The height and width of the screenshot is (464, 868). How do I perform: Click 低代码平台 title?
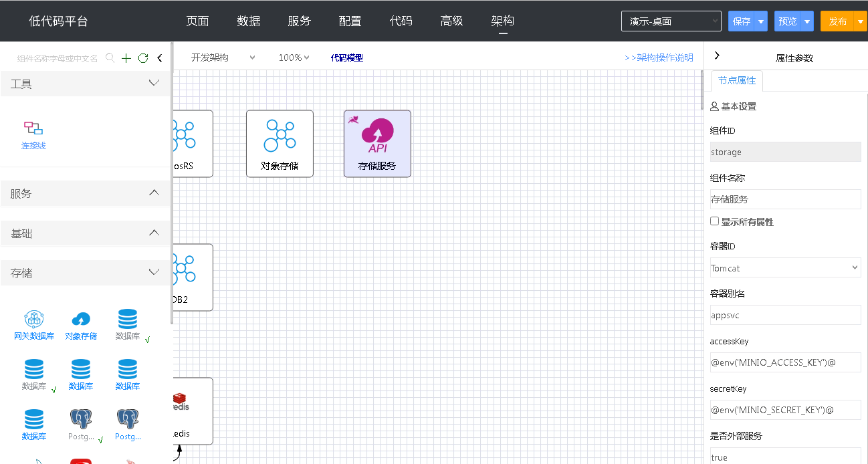pyautogui.click(x=58, y=21)
